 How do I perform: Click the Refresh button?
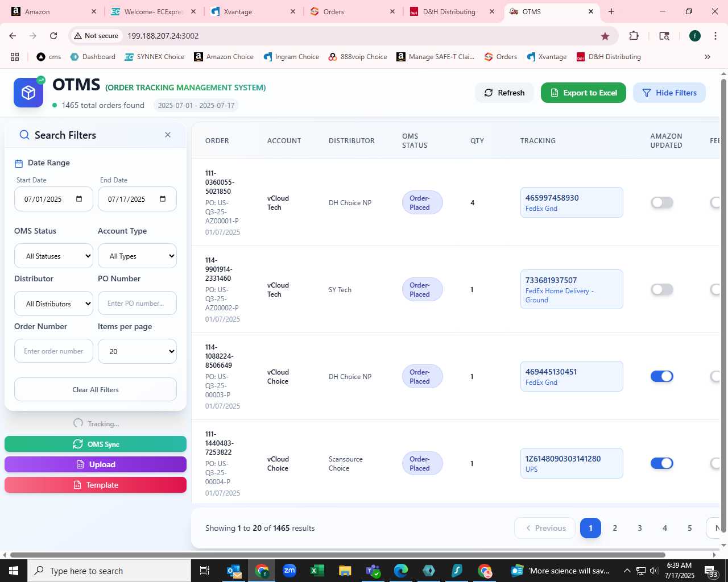click(504, 93)
